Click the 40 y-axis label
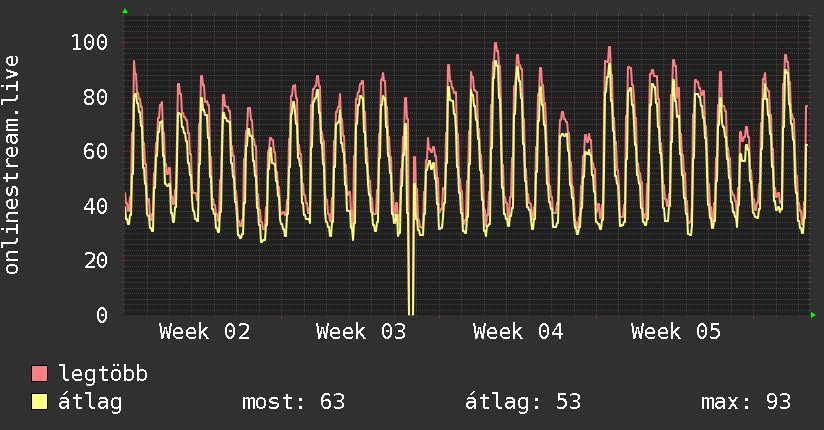 (96, 206)
